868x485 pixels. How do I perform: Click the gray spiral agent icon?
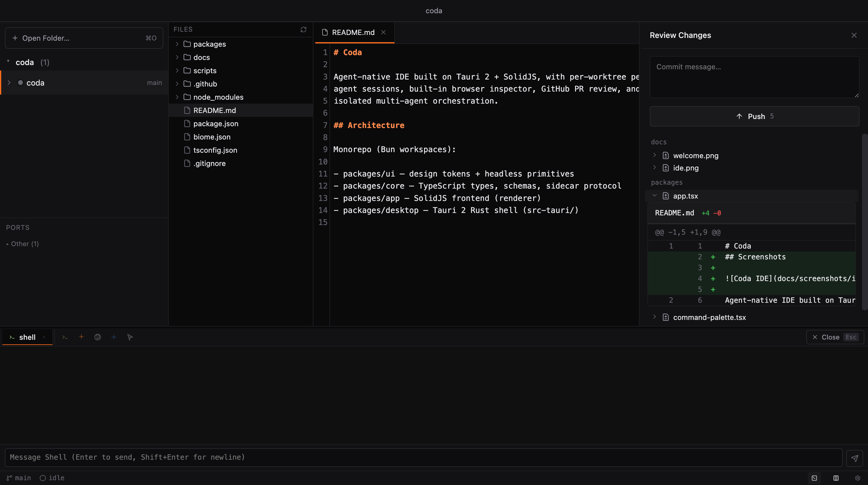(98, 337)
